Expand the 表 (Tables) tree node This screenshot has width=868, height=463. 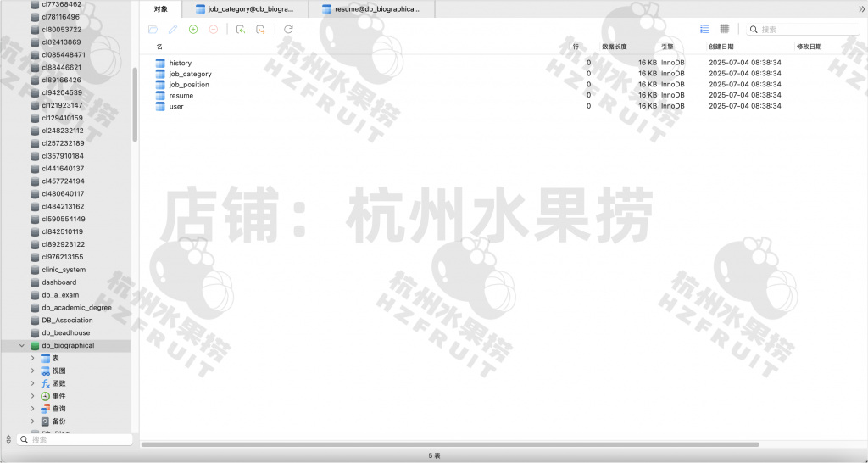pos(33,359)
